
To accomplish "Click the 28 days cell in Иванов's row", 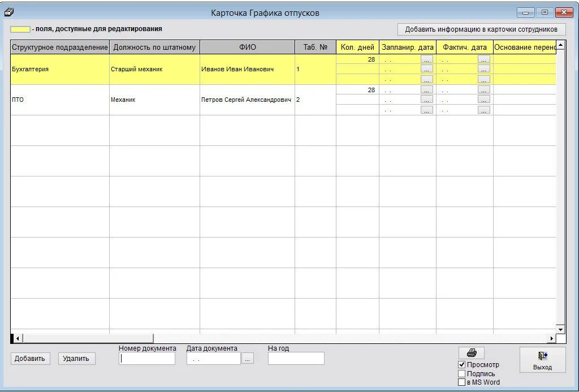I will click(357, 59).
